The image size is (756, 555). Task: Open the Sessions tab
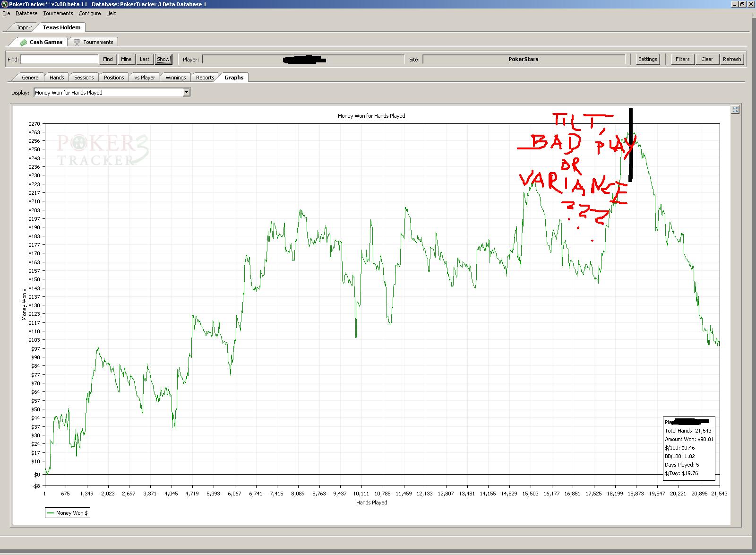click(x=84, y=78)
